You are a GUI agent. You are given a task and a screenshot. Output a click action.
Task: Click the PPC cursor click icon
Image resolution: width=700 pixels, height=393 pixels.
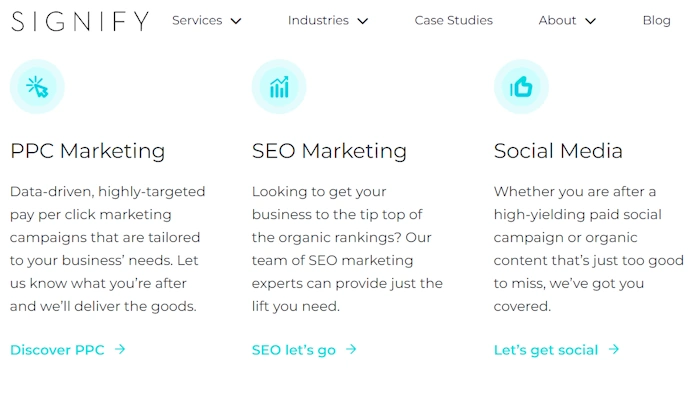(37, 87)
